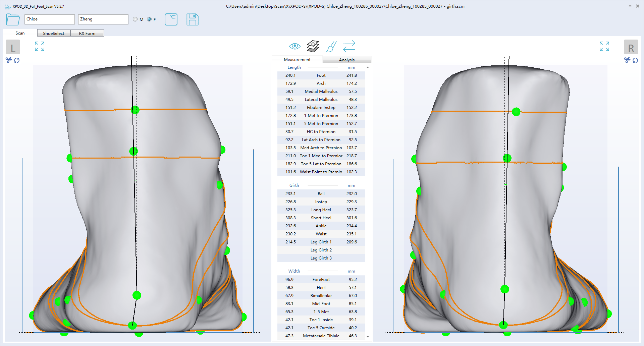Open the RX Form tab
This screenshot has width=644, height=346.
coord(87,33)
